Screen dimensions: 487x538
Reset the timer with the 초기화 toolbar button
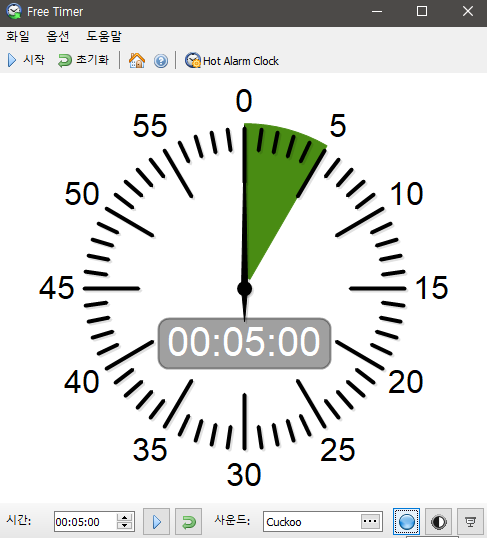pos(83,60)
